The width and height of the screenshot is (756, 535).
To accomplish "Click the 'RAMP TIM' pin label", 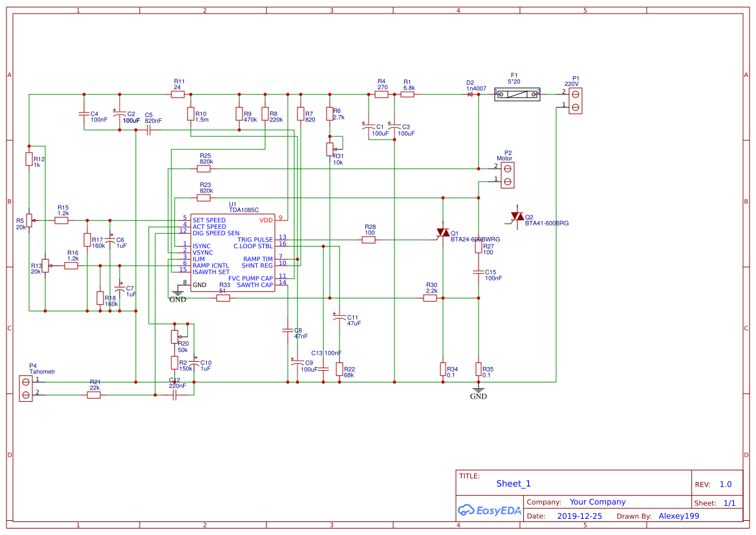I will 258,259.
